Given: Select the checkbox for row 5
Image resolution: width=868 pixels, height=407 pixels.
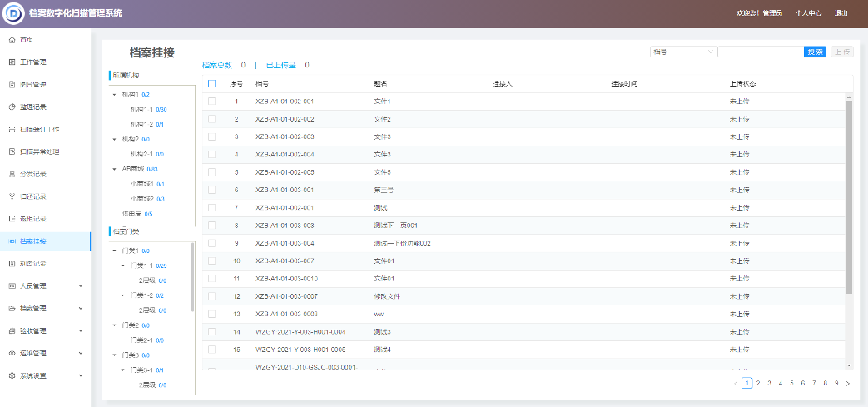Looking at the screenshot, I should click(x=211, y=172).
